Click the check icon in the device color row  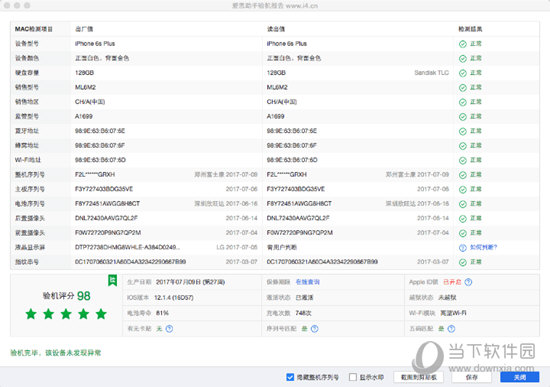tap(463, 59)
